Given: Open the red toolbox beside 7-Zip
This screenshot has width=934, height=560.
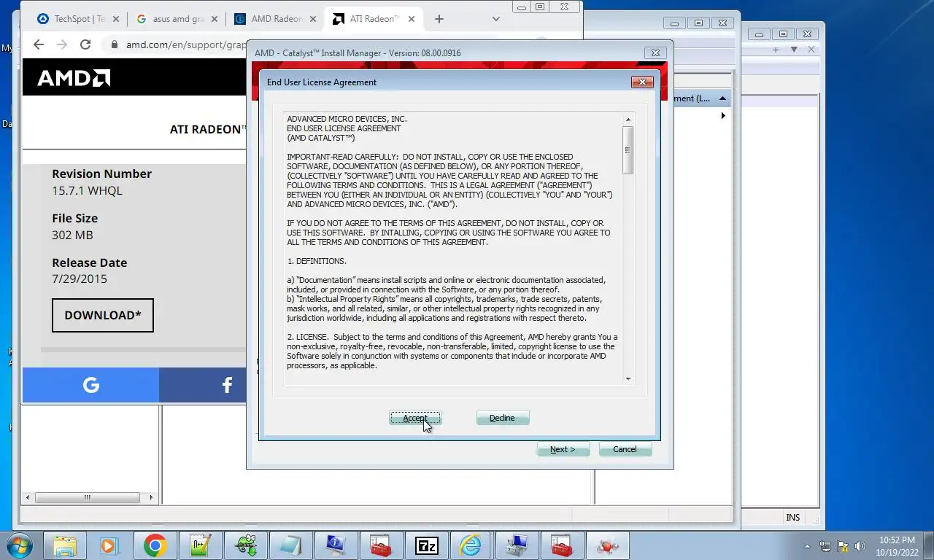Looking at the screenshot, I should [x=381, y=545].
